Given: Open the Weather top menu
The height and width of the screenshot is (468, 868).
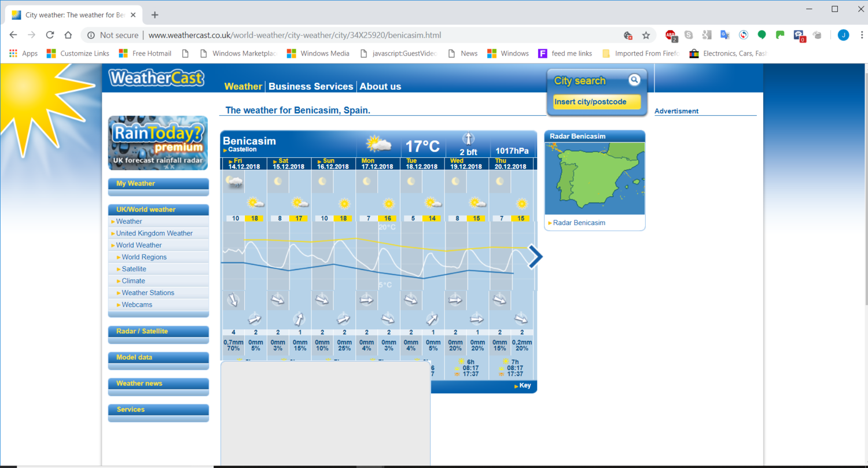Looking at the screenshot, I should pyautogui.click(x=243, y=86).
